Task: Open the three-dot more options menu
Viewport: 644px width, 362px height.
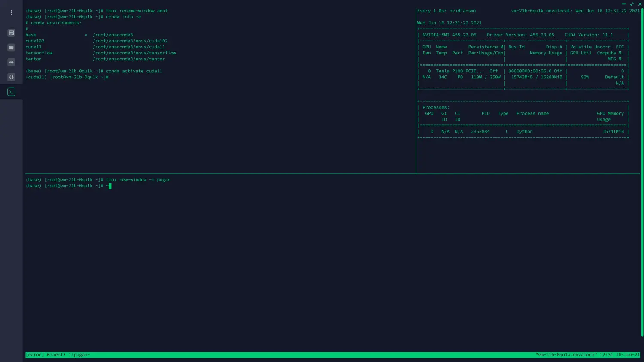Action: pyautogui.click(x=11, y=13)
